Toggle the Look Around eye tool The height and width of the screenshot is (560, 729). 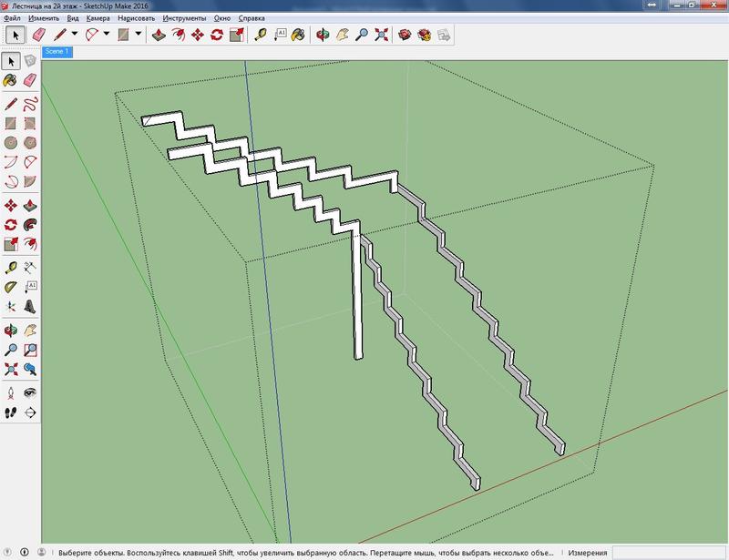point(30,392)
